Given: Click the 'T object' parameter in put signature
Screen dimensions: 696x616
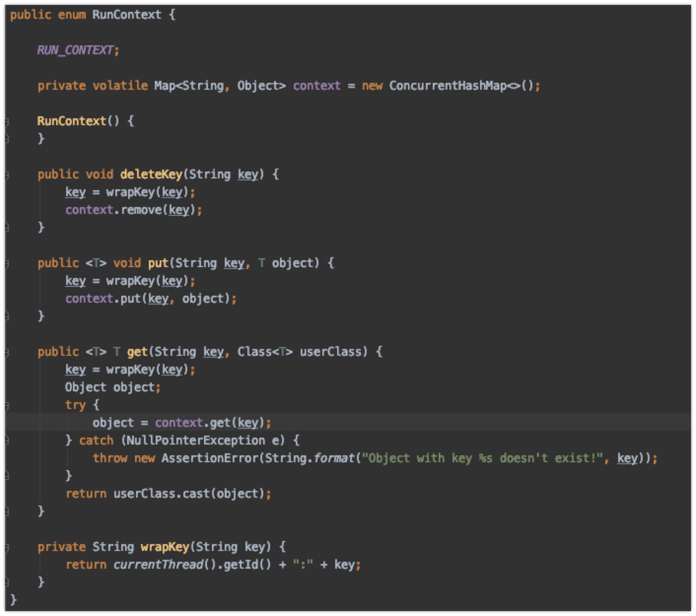Looking at the screenshot, I should click(289, 263).
